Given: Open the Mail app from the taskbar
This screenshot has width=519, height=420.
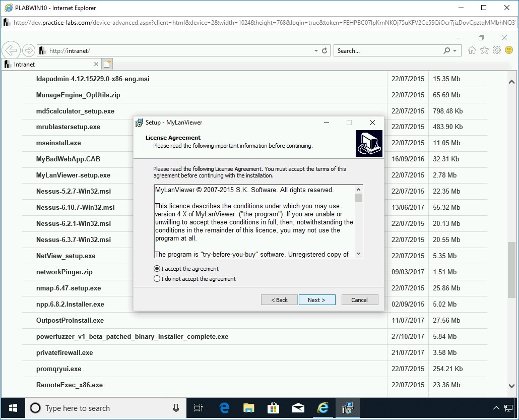Looking at the screenshot, I should click(x=298, y=408).
